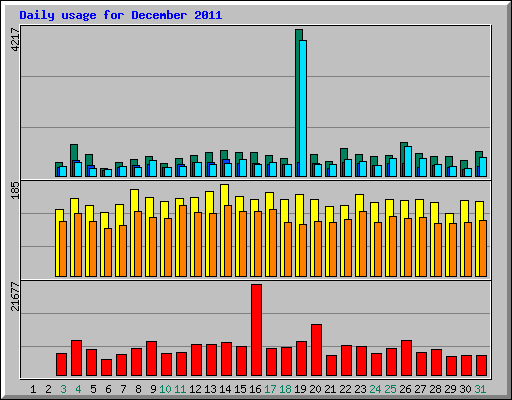Click day label 30 on the x-axis
Image resolution: width=512 pixels, height=400 pixels.
click(x=465, y=389)
